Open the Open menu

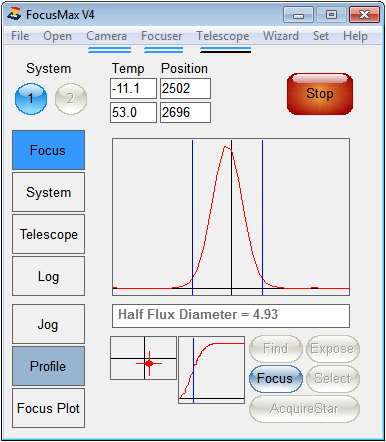57,36
